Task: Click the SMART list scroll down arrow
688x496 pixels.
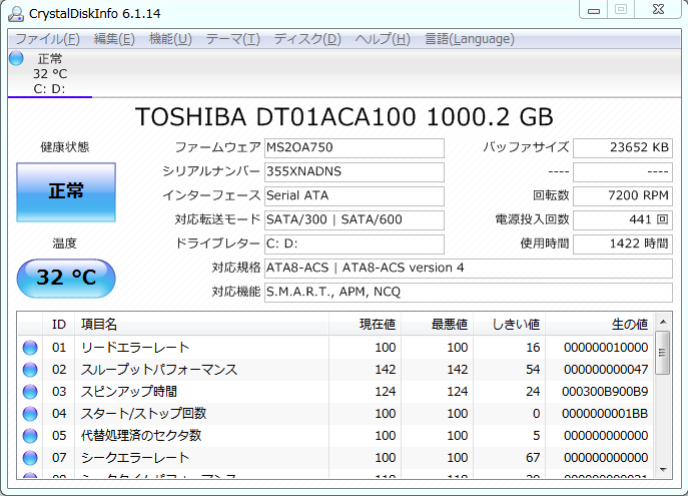Action: (663, 470)
